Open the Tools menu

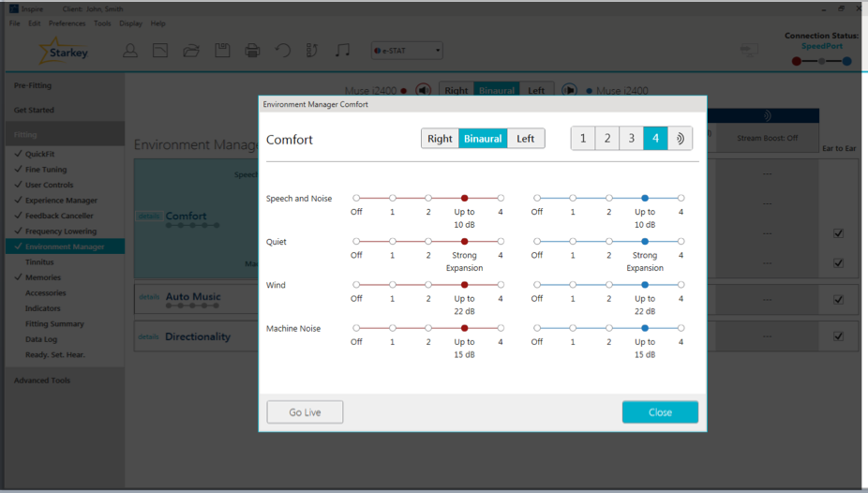[102, 23]
